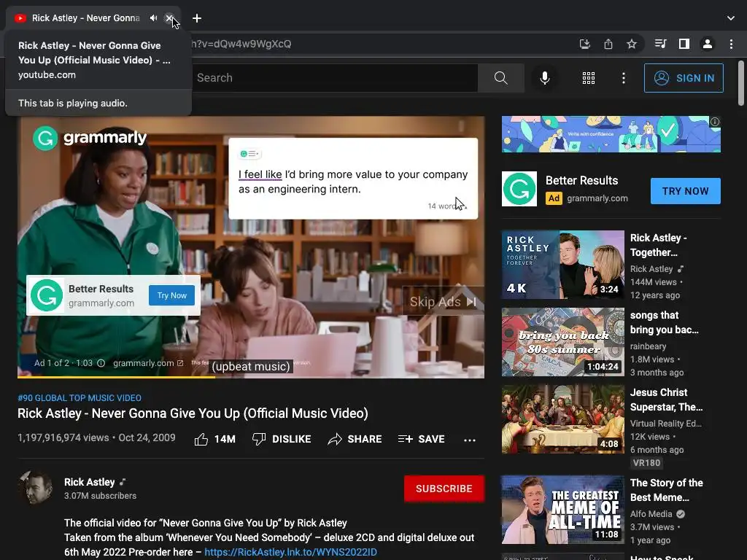Click the share page icon in address bar
747x560 pixels.
[608, 44]
